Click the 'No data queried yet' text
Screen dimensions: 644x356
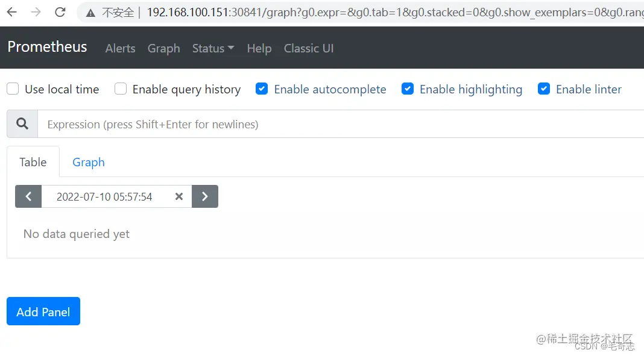(77, 234)
